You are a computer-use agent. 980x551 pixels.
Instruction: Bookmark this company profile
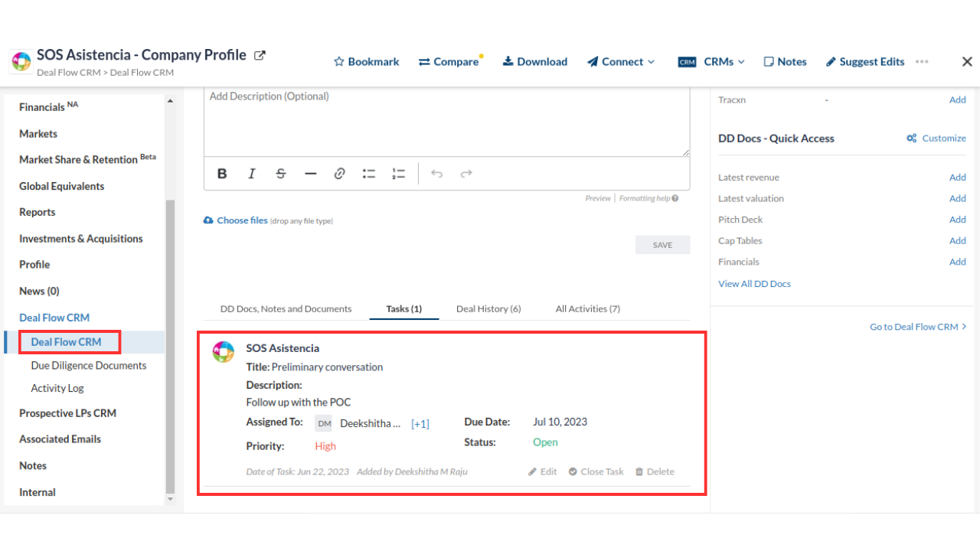pyautogui.click(x=367, y=62)
